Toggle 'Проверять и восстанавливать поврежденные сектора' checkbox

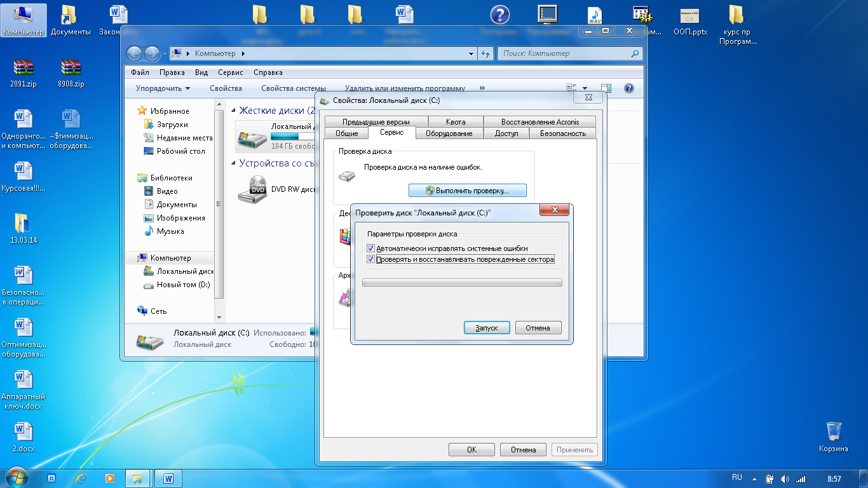pos(371,259)
